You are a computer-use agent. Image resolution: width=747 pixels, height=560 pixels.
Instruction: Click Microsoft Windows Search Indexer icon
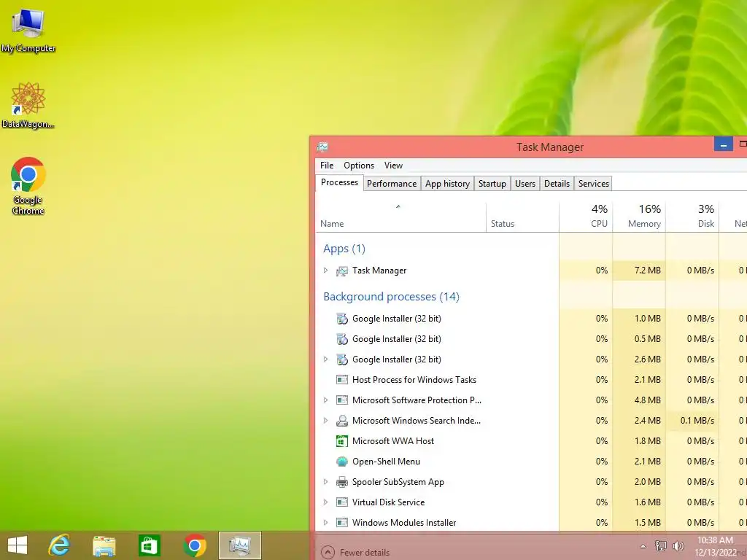click(341, 421)
